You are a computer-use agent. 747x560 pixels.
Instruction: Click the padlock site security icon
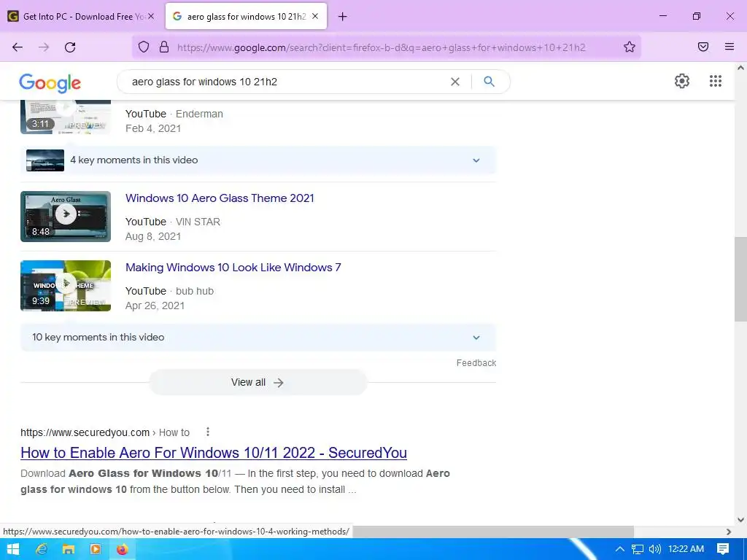164,47
